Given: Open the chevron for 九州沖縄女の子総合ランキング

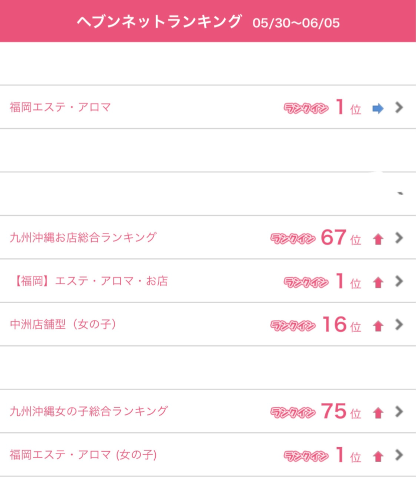Looking at the screenshot, I should [399, 411].
